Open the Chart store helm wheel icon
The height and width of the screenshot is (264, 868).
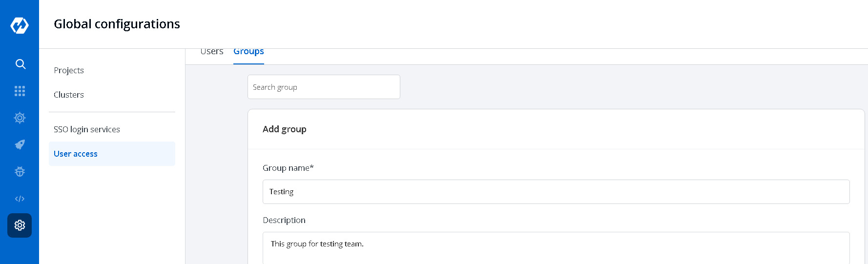20,118
